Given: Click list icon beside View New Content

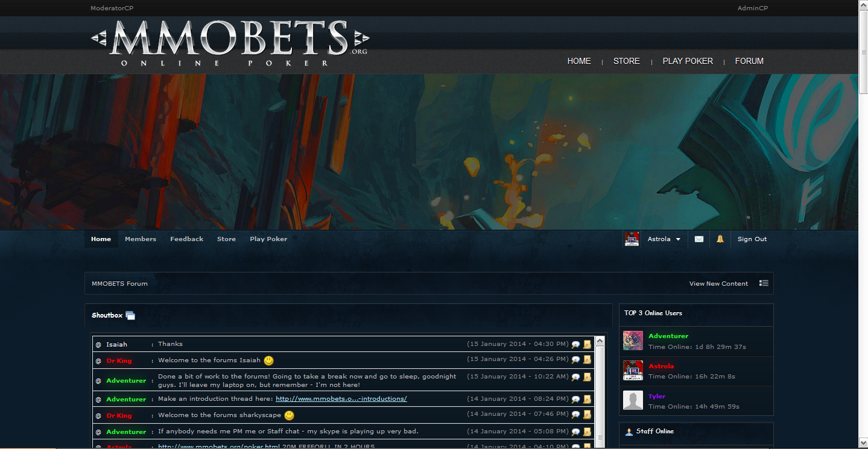Looking at the screenshot, I should coord(764,283).
